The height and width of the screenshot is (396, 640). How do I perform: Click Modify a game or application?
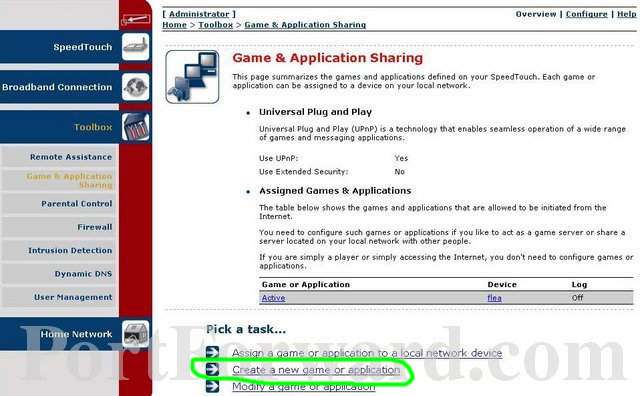pos(304,386)
